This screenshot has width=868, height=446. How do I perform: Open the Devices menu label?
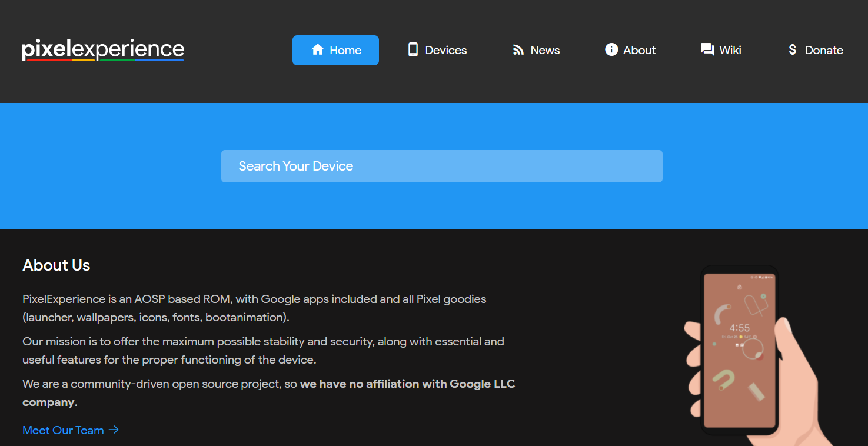[446, 50]
